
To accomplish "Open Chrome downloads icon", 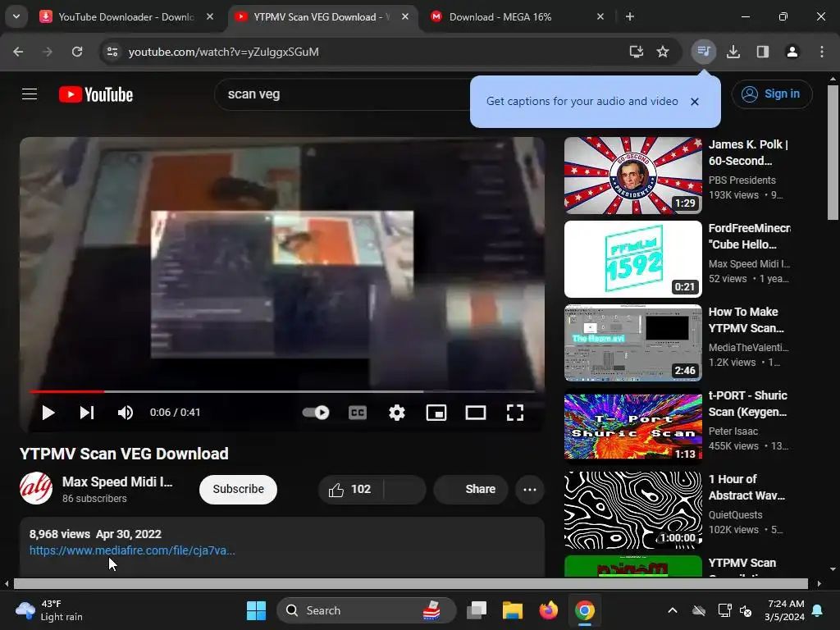I will 733,52.
